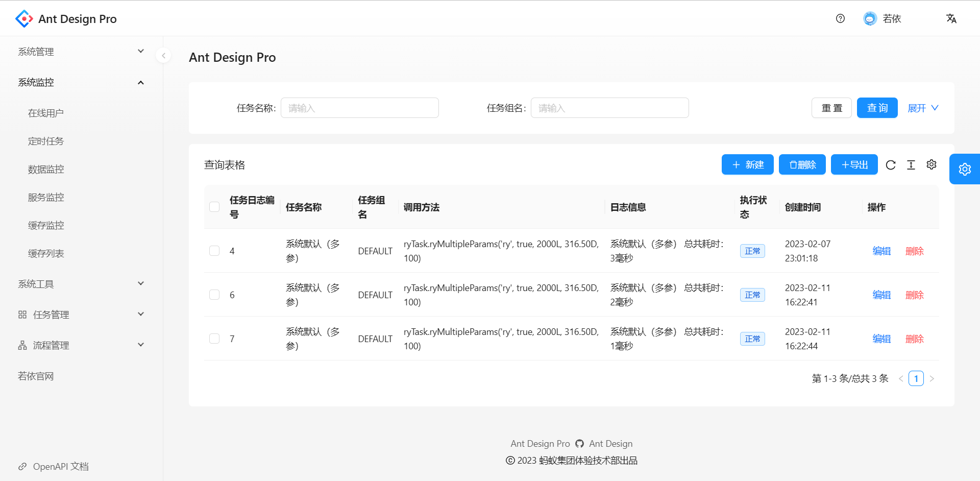Collapse the 系统监控 menu chevron
The height and width of the screenshot is (481, 980).
(x=141, y=82)
